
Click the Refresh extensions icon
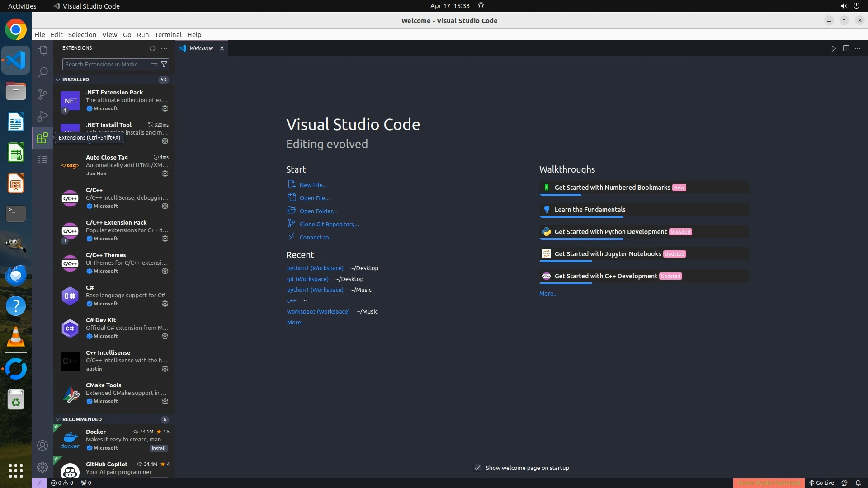pos(152,48)
